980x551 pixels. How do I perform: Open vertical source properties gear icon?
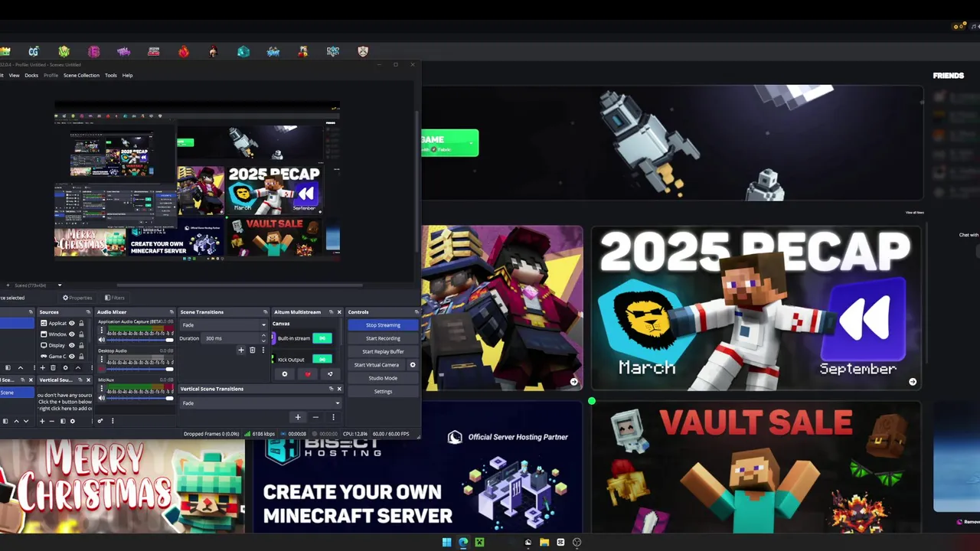coord(73,421)
